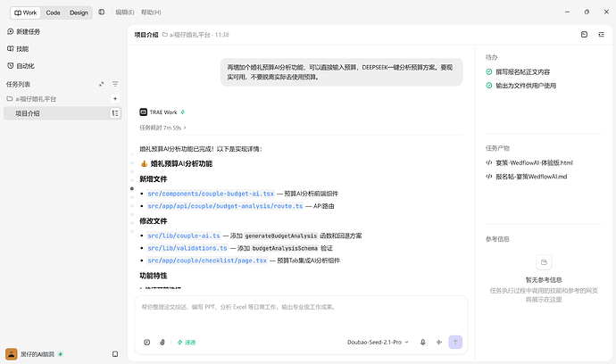Click the empty reference info box icon

pos(544,262)
